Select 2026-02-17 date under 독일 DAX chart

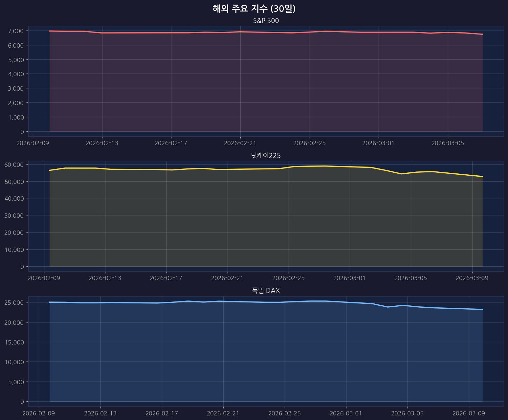pos(162,413)
